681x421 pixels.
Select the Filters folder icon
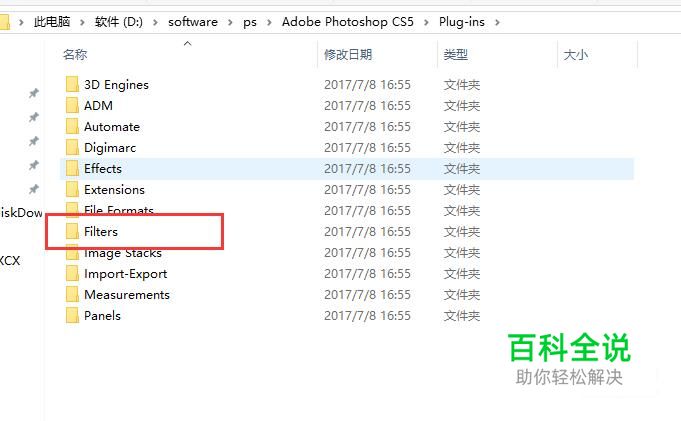(72, 232)
